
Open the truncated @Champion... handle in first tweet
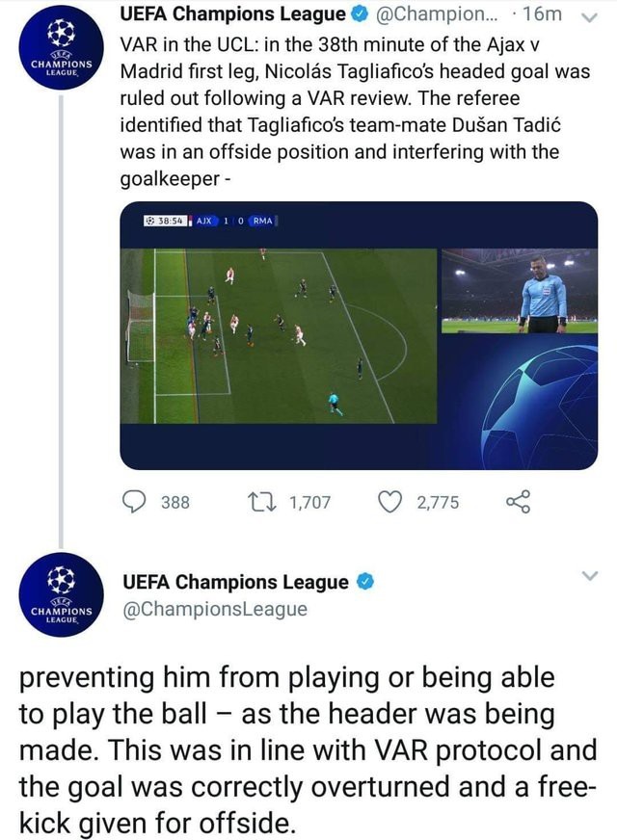pos(437,14)
